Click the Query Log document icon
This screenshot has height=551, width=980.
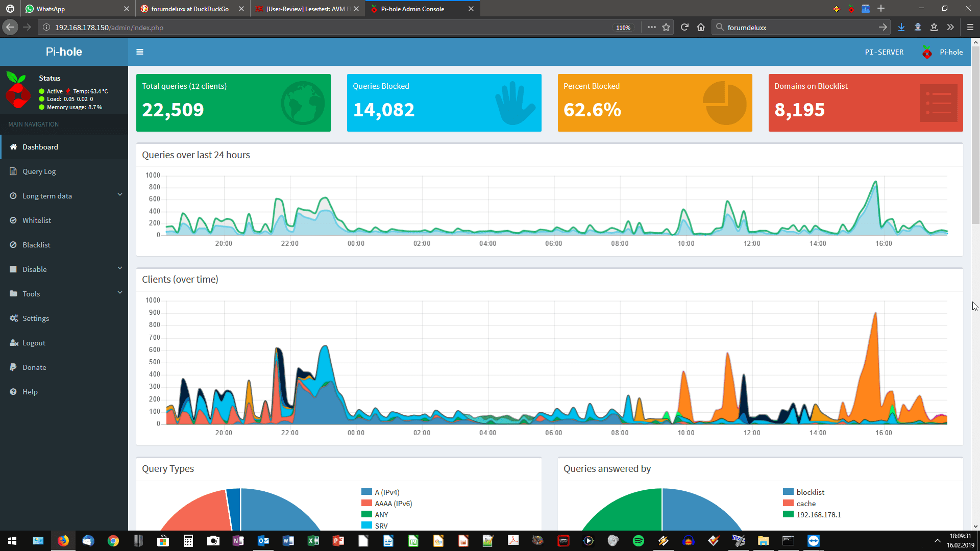tap(13, 171)
